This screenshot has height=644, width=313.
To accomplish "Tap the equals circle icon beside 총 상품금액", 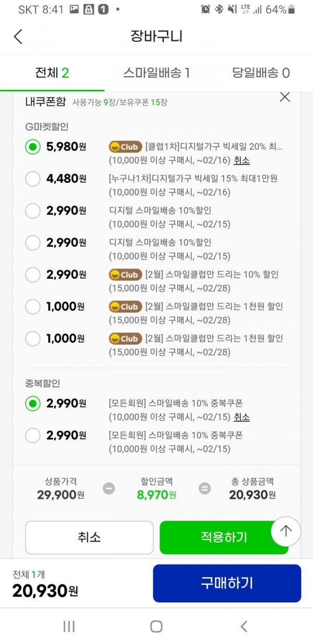I will (x=205, y=488).
